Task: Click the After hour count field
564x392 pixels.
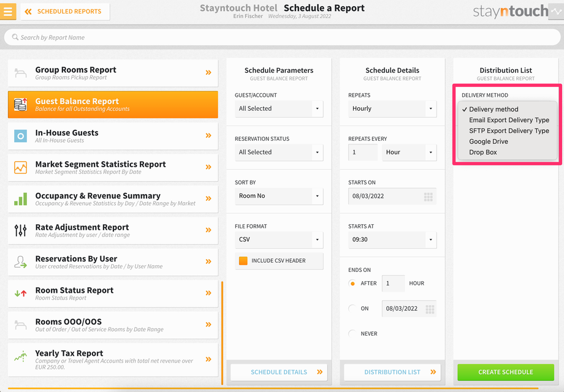Action: (x=393, y=284)
